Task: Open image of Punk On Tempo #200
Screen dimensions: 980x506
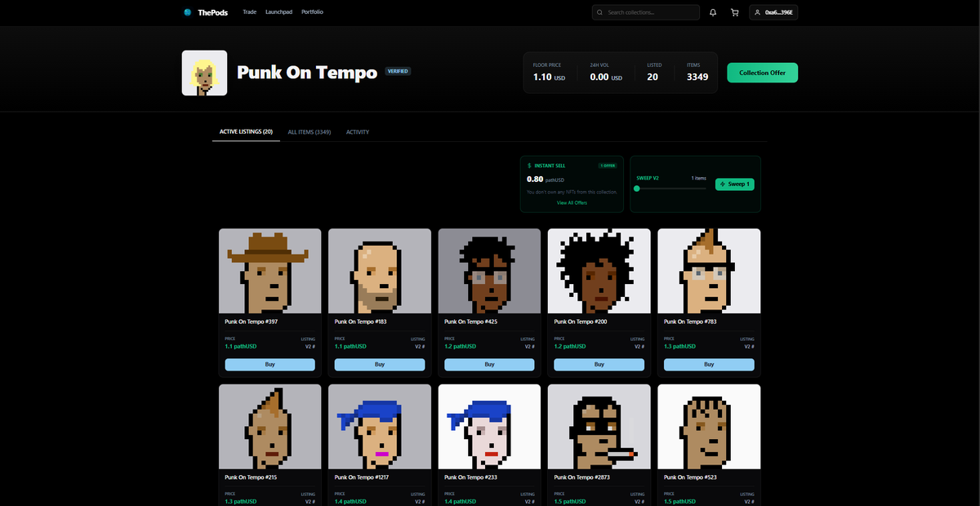Action: [599, 271]
